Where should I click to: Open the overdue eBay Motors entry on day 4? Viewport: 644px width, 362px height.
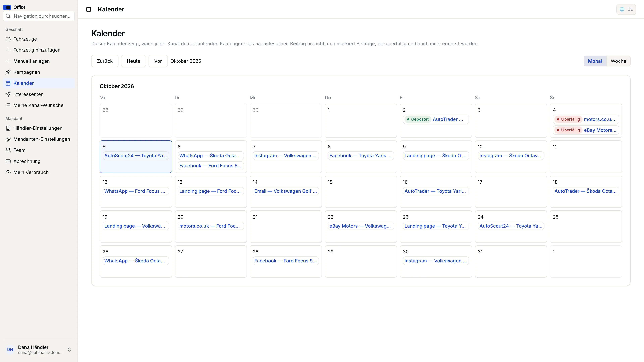pyautogui.click(x=586, y=130)
